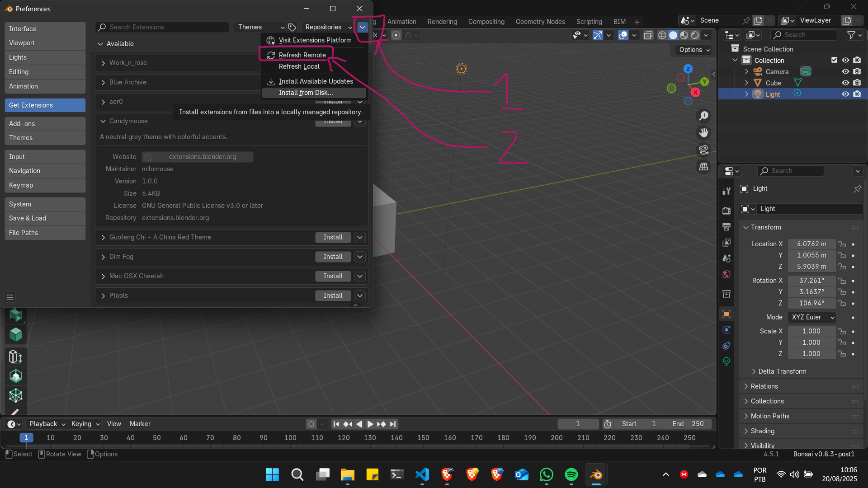Viewport: 868px width, 488px height.
Task: Choose Install from Disk menu entry
Action: tap(306, 93)
